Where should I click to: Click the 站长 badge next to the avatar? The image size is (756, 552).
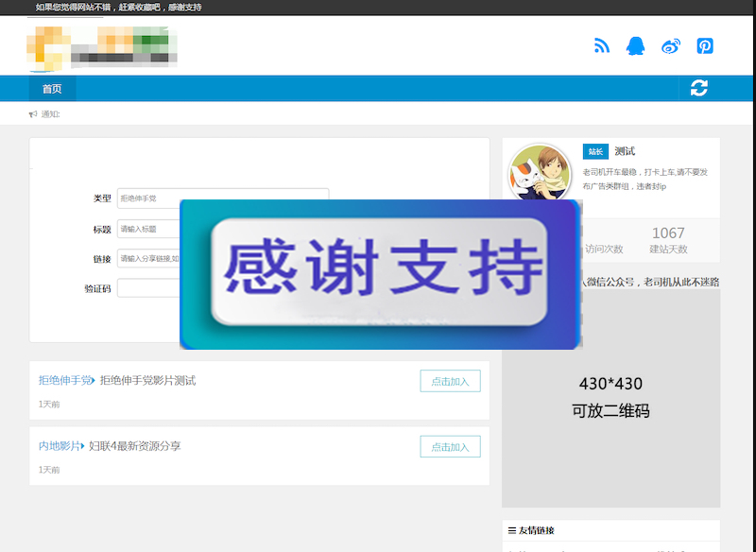point(594,150)
